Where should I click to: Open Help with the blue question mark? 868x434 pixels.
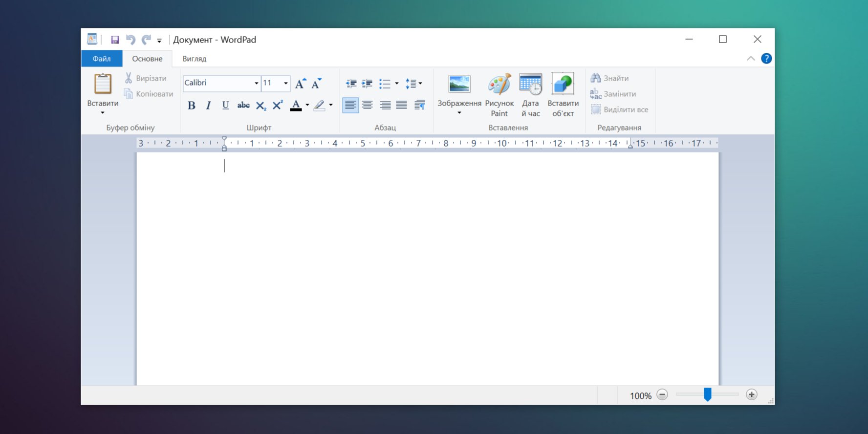click(x=766, y=59)
